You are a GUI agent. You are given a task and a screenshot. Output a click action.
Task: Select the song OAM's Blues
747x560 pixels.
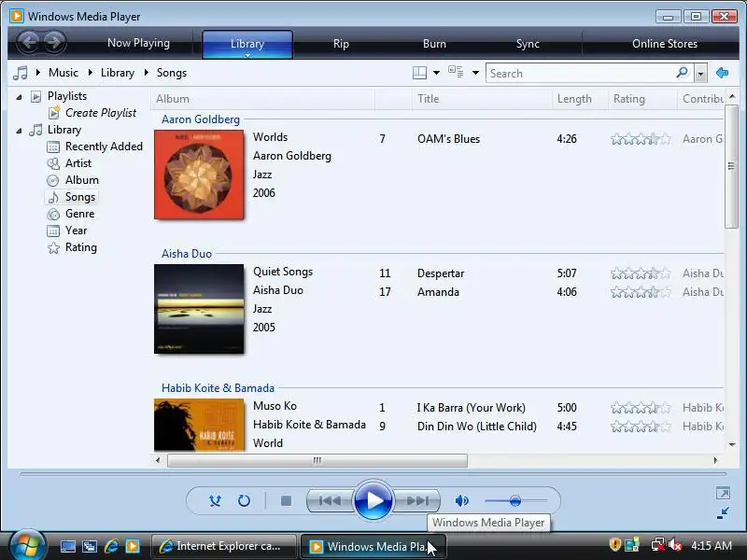[448, 139]
